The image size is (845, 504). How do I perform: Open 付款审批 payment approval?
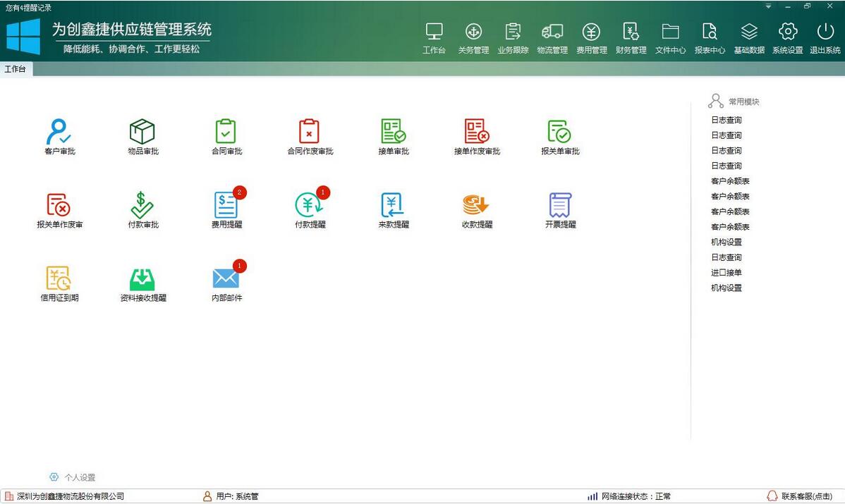(142, 208)
